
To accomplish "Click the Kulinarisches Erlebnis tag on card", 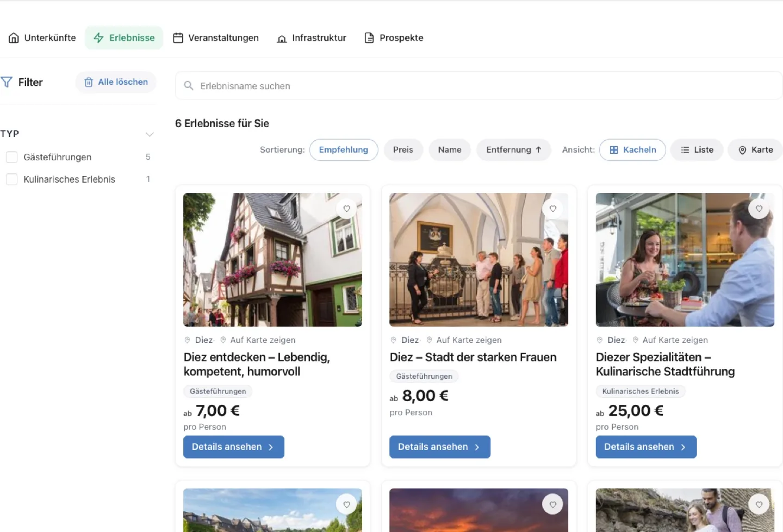I will [x=641, y=391].
